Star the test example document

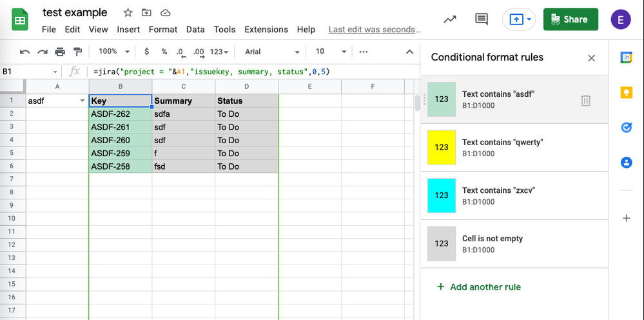pos(128,13)
